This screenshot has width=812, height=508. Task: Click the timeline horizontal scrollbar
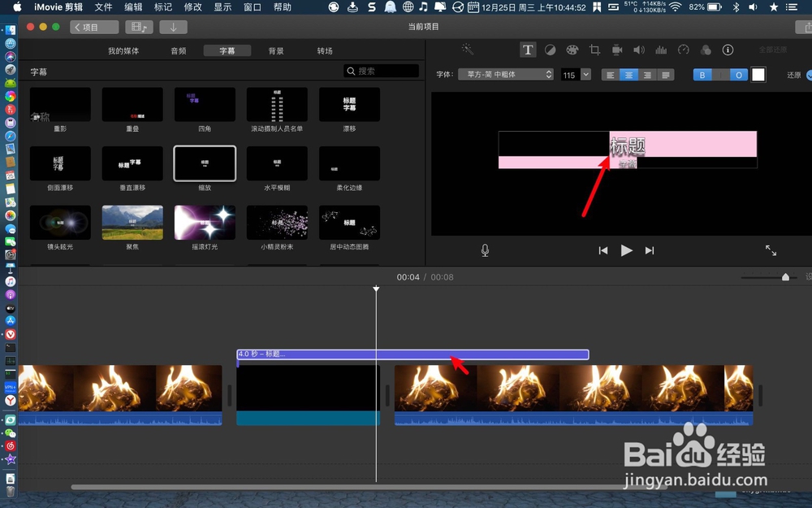(369, 487)
